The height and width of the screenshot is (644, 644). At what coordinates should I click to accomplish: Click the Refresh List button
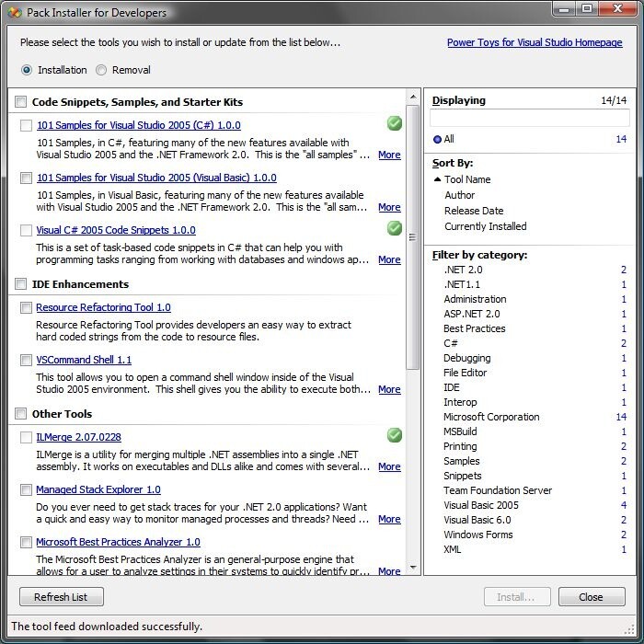click(62, 597)
